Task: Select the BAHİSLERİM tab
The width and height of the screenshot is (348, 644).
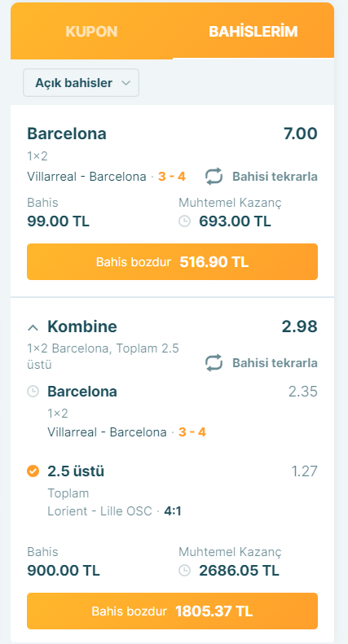Action: click(x=253, y=32)
